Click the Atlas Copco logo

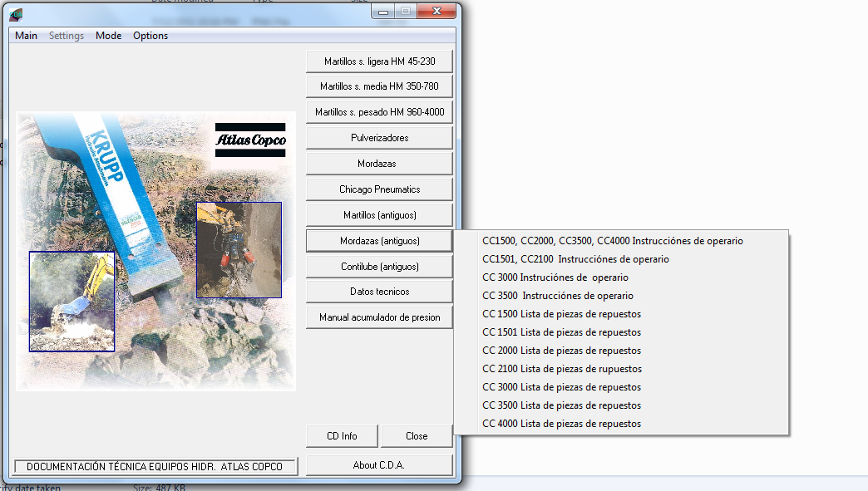[x=250, y=140]
